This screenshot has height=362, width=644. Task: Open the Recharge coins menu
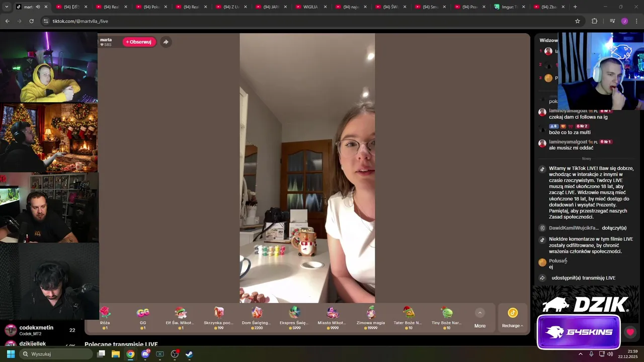coord(513,318)
